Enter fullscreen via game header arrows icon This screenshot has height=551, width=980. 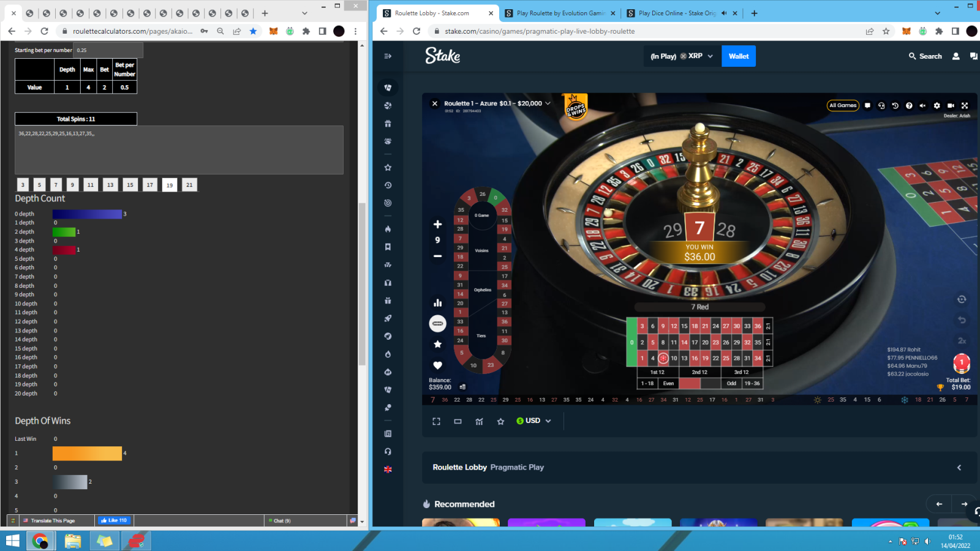(965, 105)
